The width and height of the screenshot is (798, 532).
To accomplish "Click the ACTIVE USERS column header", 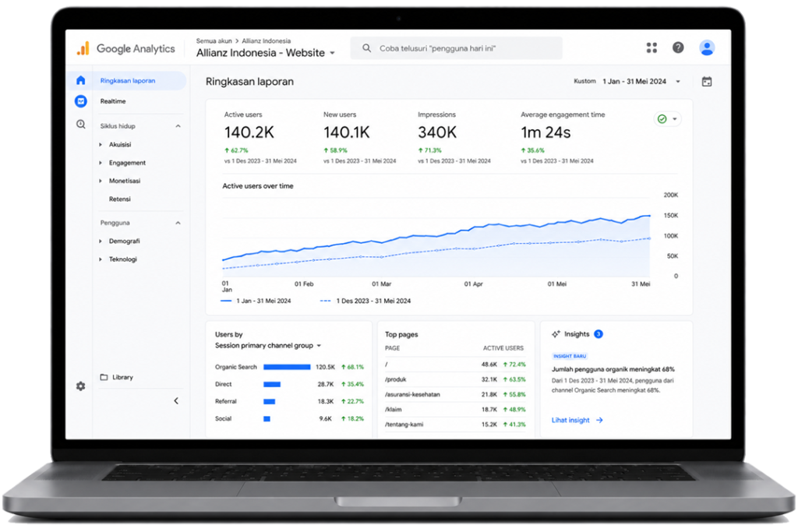I will [503, 348].
